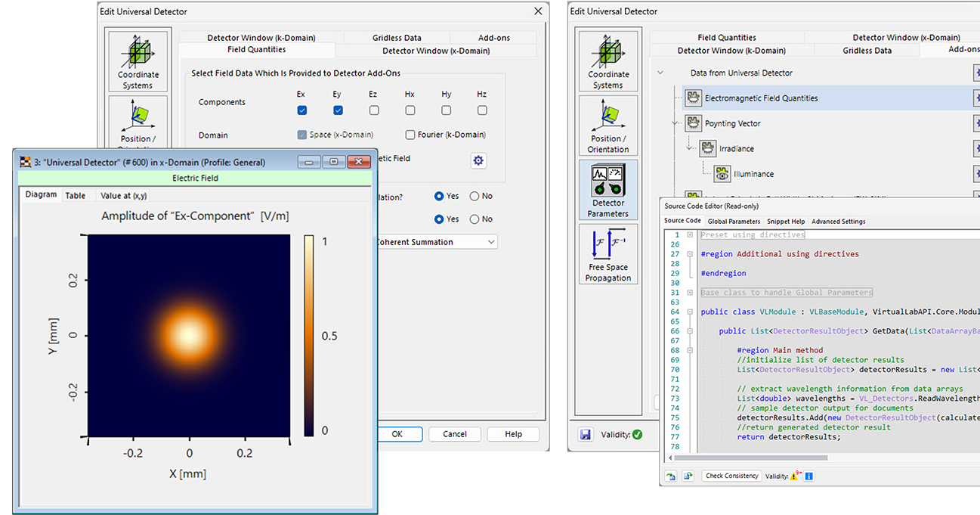The image size is (980, 515).
Task: Switch to Gridless Data tab in left dialog
Action: point(397,38)
